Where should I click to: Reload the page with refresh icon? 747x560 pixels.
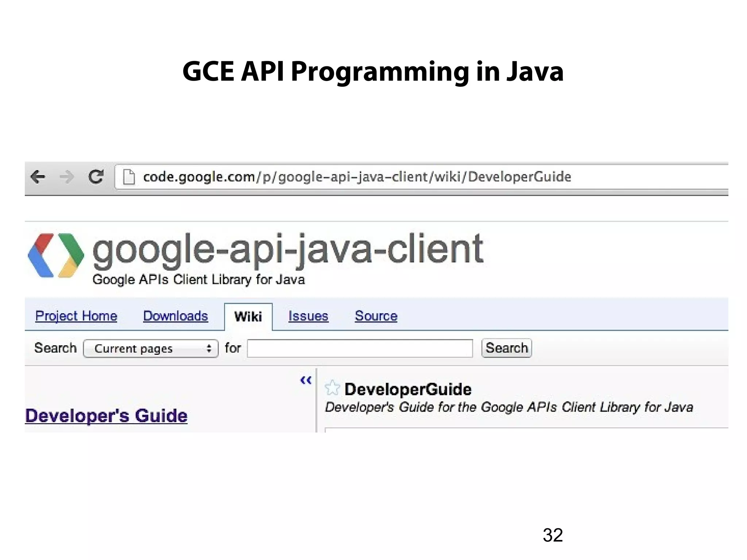[96, 177]
